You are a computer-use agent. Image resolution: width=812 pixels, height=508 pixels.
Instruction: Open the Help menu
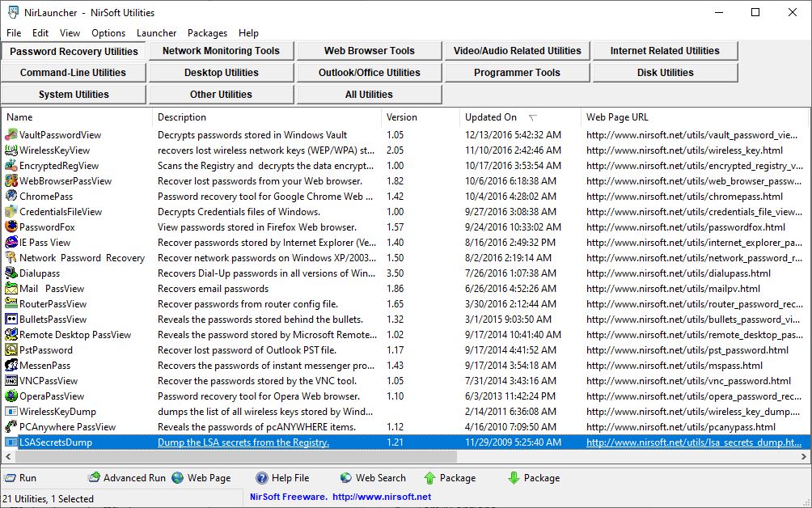(x=248, y=33)
